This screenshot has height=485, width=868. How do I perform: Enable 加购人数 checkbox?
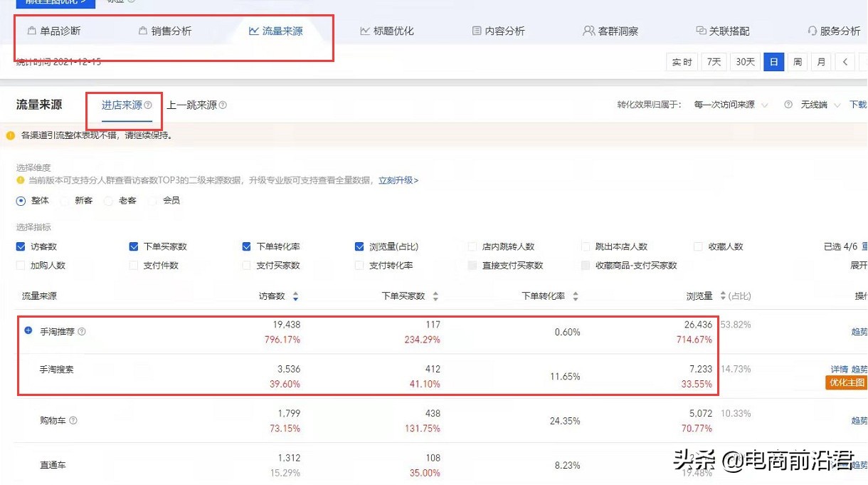tap(21, 265)
